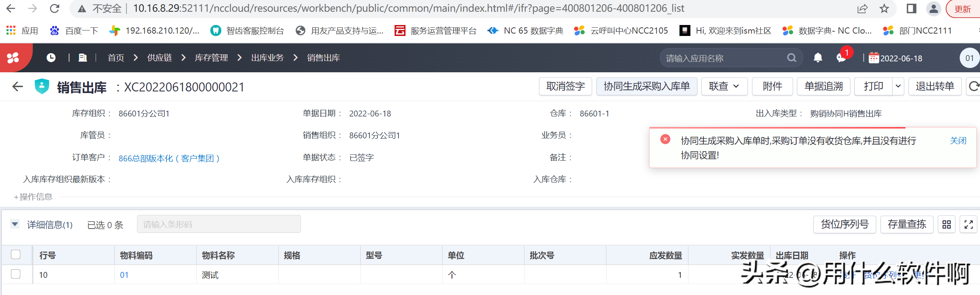Reload the page with browser refresh icon
Screen dimensions: 980x295
(x=55, y=9)
